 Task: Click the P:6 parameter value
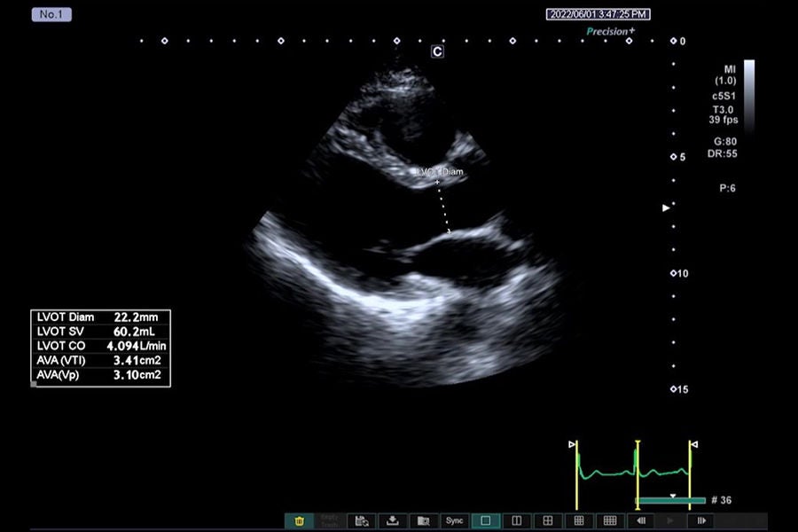[x=728, y=188]
